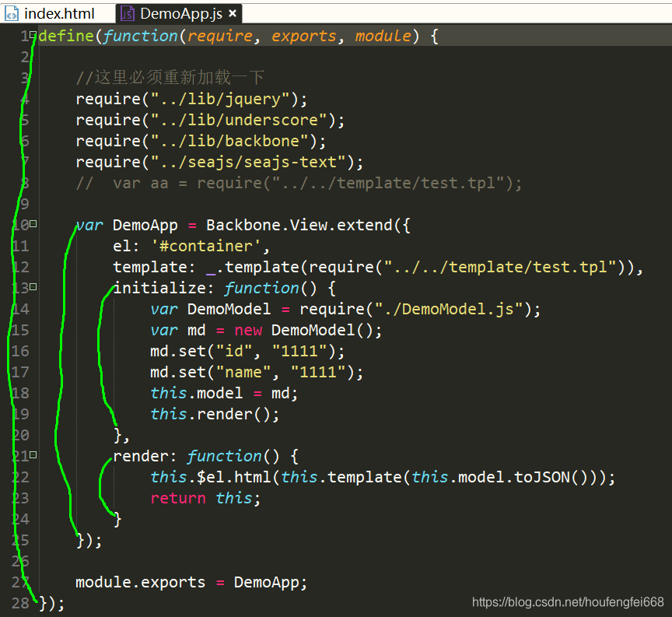
Task: Click the commented var aa line
Action: pyautogui.click(x=299, y=183)
